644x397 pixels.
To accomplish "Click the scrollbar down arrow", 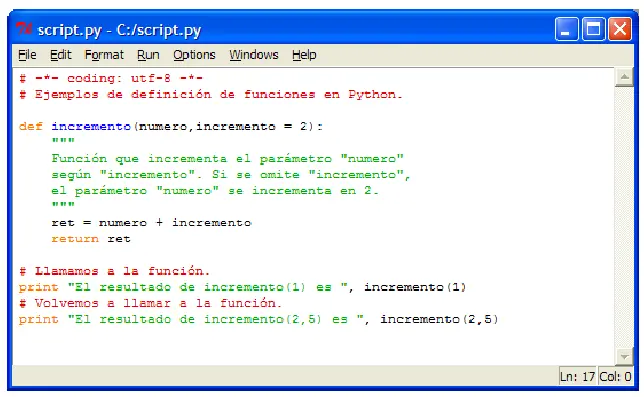I will tap(624, 356).
